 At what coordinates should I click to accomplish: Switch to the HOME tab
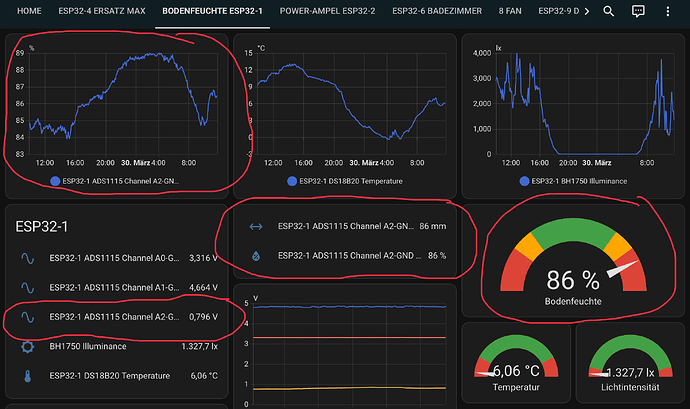tap(29, 11)
